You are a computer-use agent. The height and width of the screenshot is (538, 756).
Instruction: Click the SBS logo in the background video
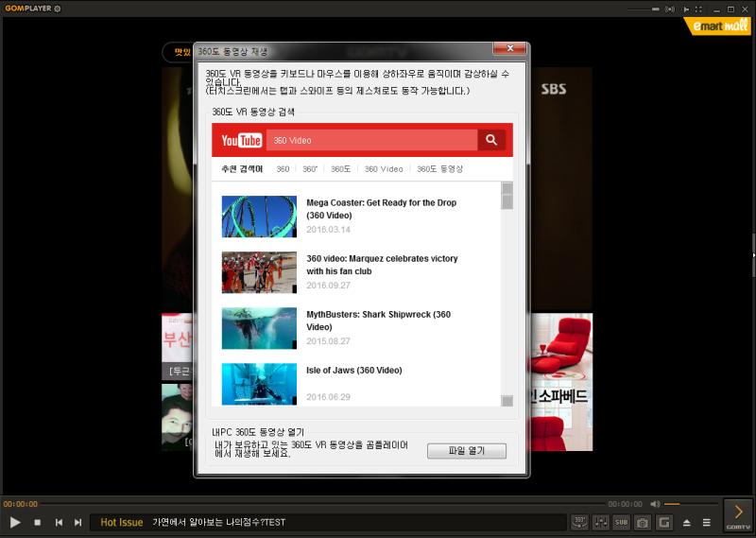[x=553, y=89]
